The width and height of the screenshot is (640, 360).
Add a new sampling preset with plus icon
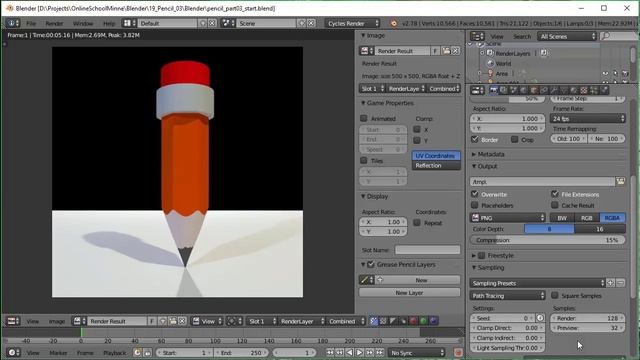(611, 283)
